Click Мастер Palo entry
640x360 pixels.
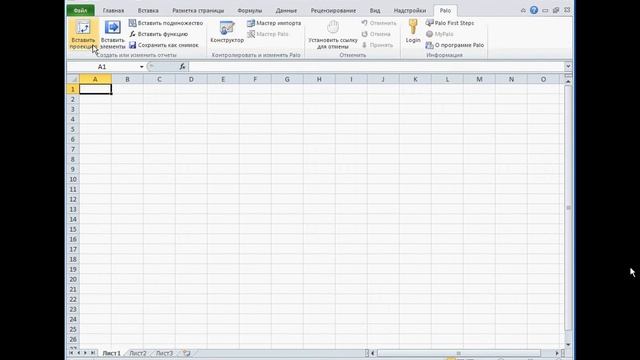268,34
